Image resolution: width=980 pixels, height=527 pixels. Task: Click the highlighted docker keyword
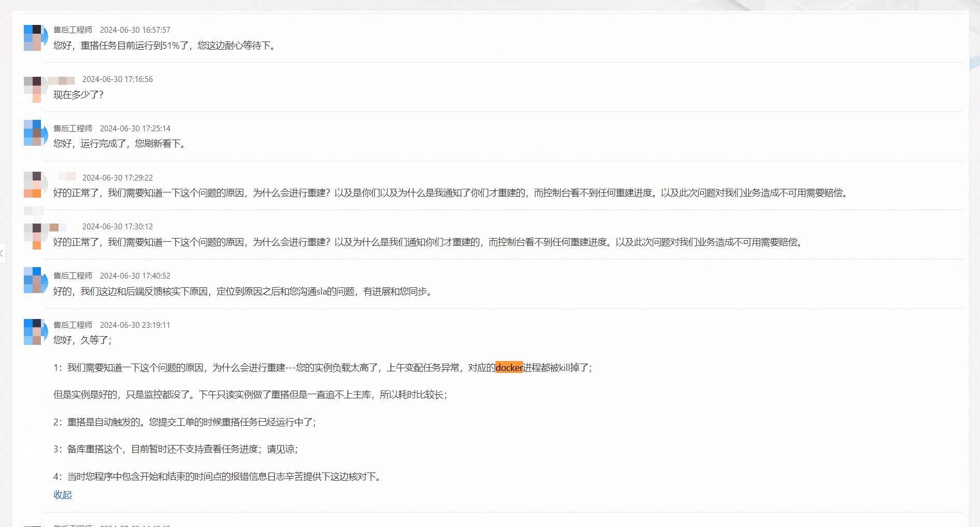pyautogui.click(x=509, y=368)
